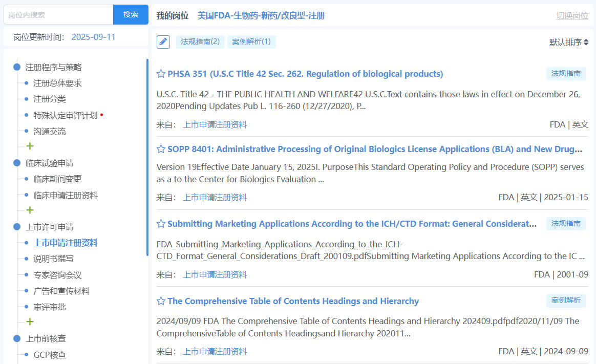Open the 默认排序 sort dropdown

click(568, 42)
